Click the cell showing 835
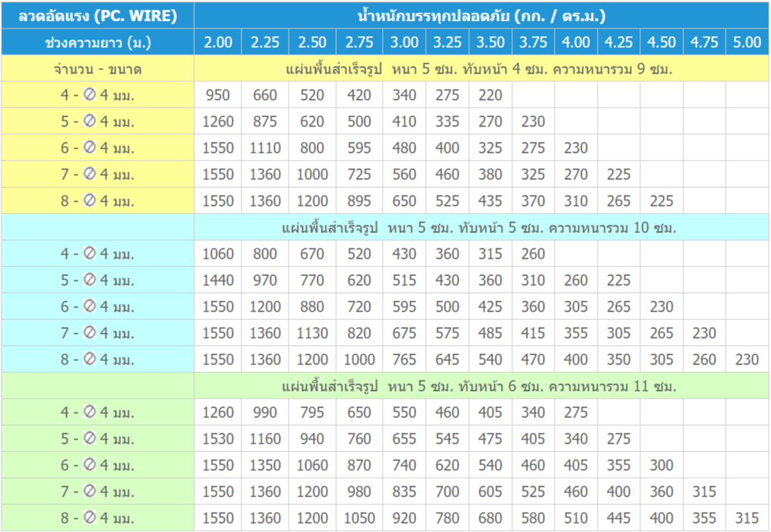 [x=404, y=492]
